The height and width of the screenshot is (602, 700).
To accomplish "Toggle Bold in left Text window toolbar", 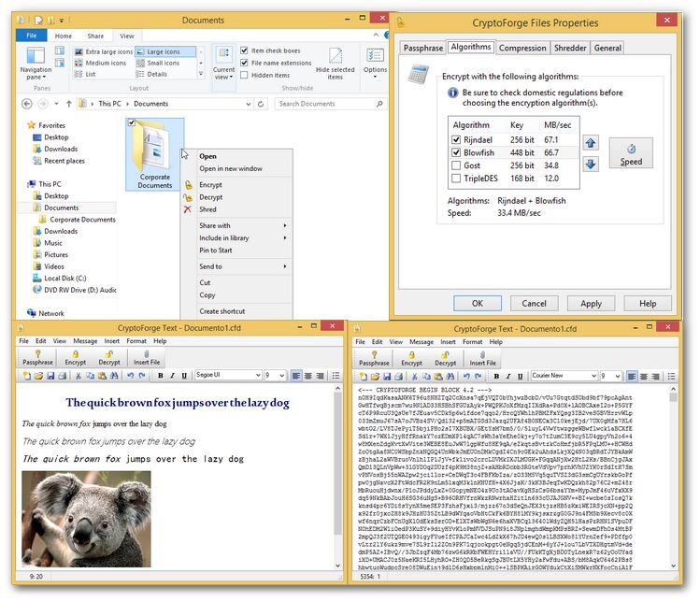I will tap(160, 376).
